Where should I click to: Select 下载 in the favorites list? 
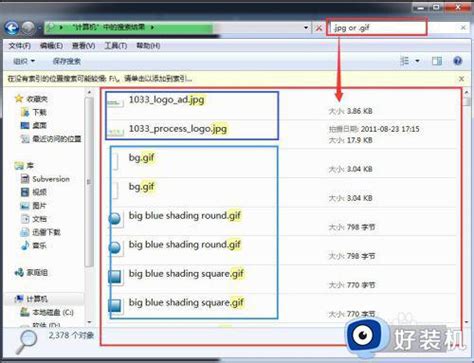click(x=39, y=112)
